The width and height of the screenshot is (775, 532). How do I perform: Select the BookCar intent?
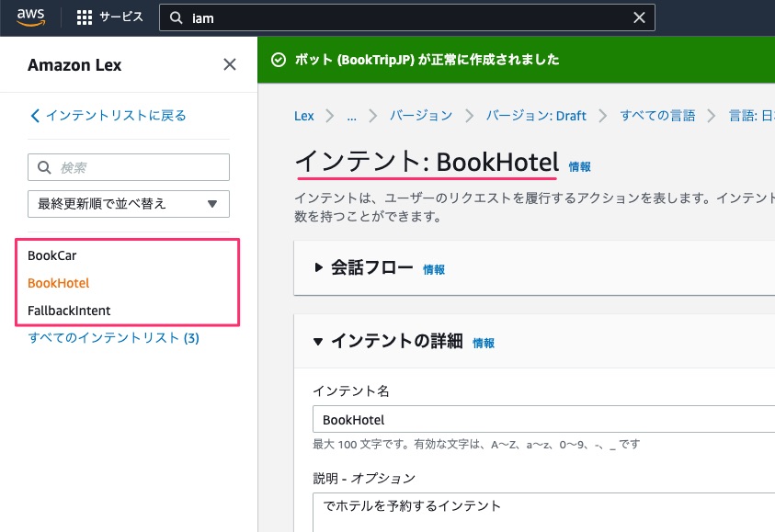(x=51, y=255)
